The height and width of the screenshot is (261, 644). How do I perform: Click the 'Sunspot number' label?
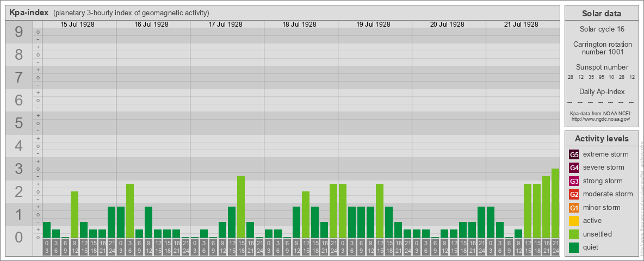[602, 67]
